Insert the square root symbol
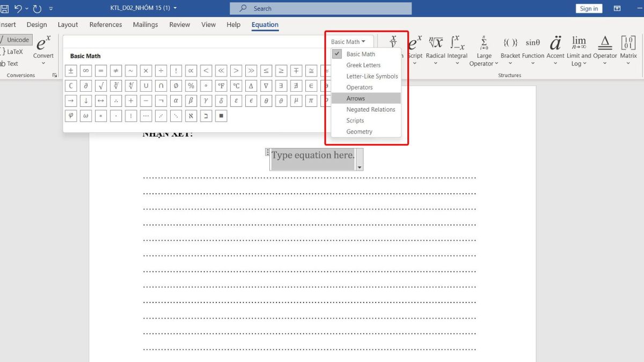Viewport: 644px width, 362px height. (x=101, y=85)
